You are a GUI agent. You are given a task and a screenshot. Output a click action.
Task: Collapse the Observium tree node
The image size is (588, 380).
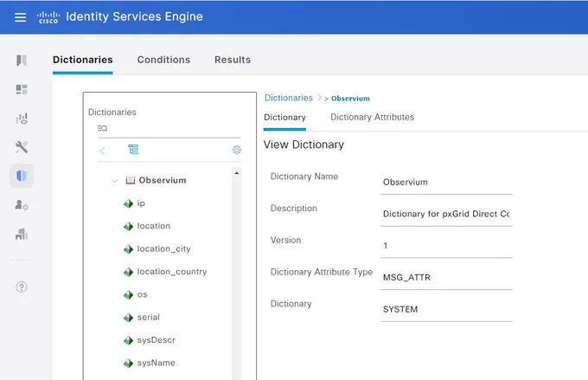[114, 181]
